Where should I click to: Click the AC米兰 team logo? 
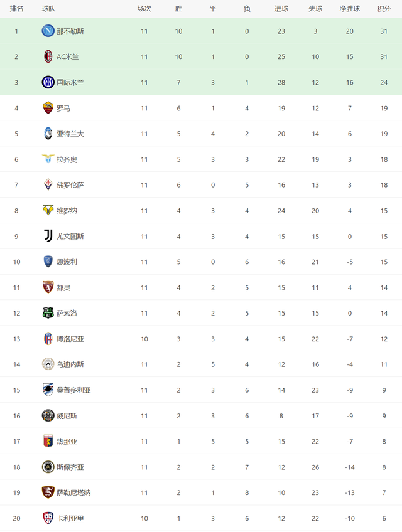(48, 56)
